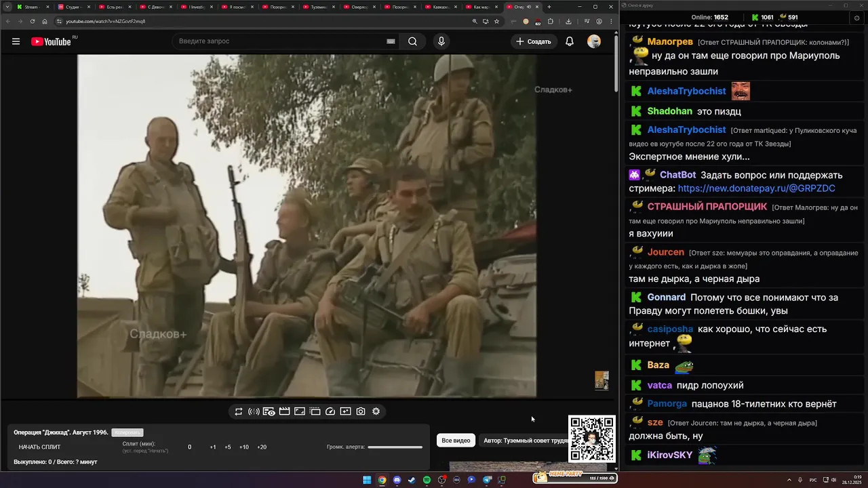Add +5 minutes to the split

pos(228,447)
